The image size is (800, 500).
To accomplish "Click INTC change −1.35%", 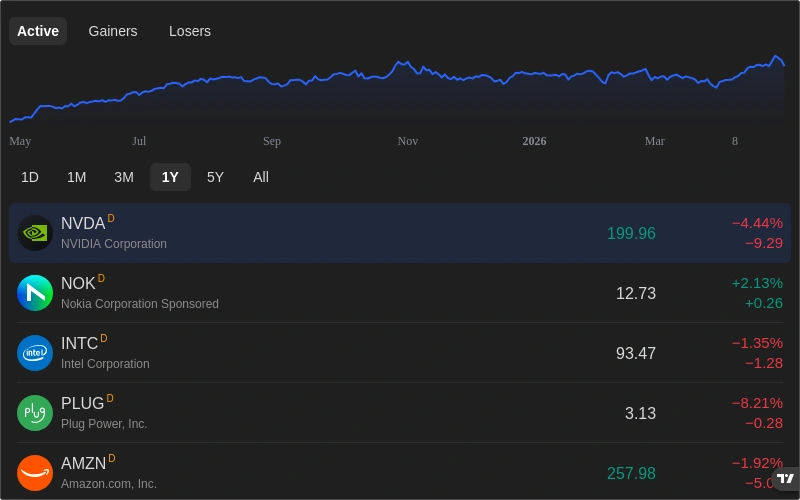I will tap(757, 343).
